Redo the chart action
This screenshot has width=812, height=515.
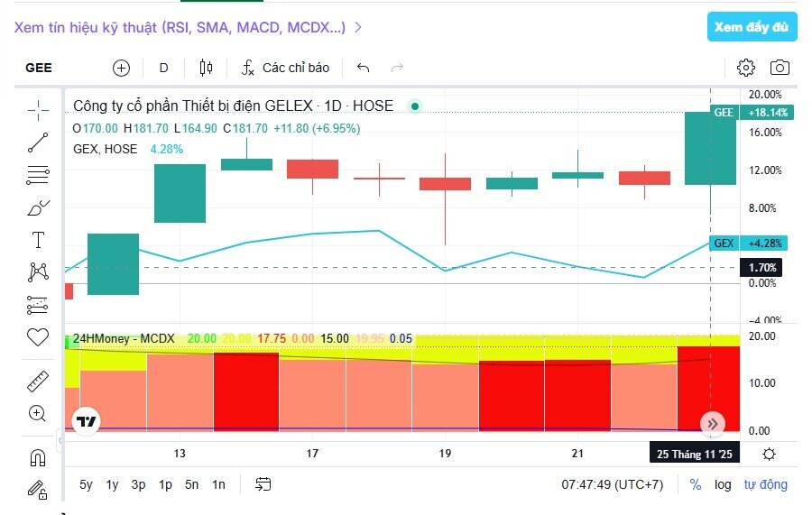point(397,68)
